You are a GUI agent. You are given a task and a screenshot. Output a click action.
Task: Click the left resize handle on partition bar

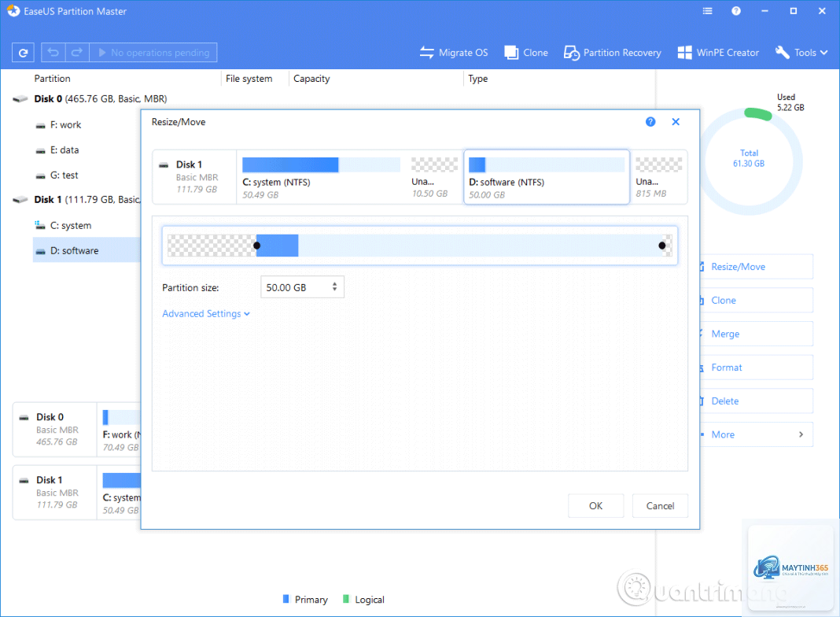coord(256,246)
